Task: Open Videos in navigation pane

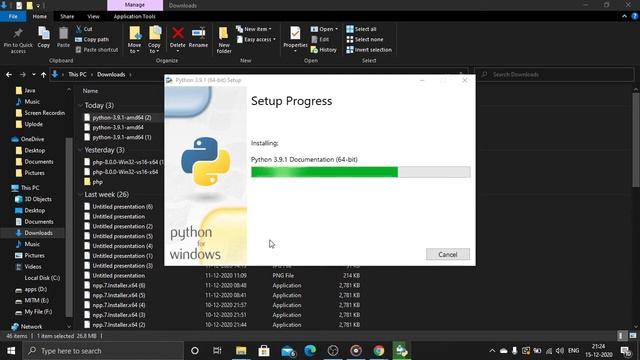Action: click(33, 267)
